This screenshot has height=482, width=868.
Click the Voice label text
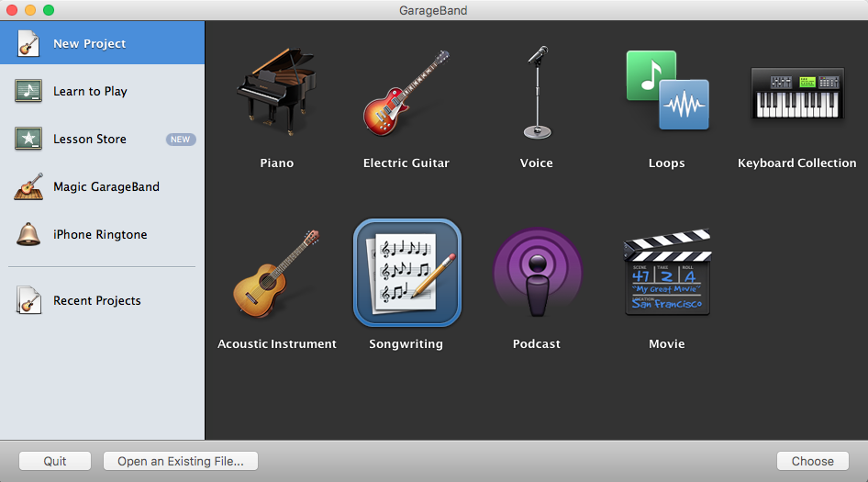click(x=537, y=163)
